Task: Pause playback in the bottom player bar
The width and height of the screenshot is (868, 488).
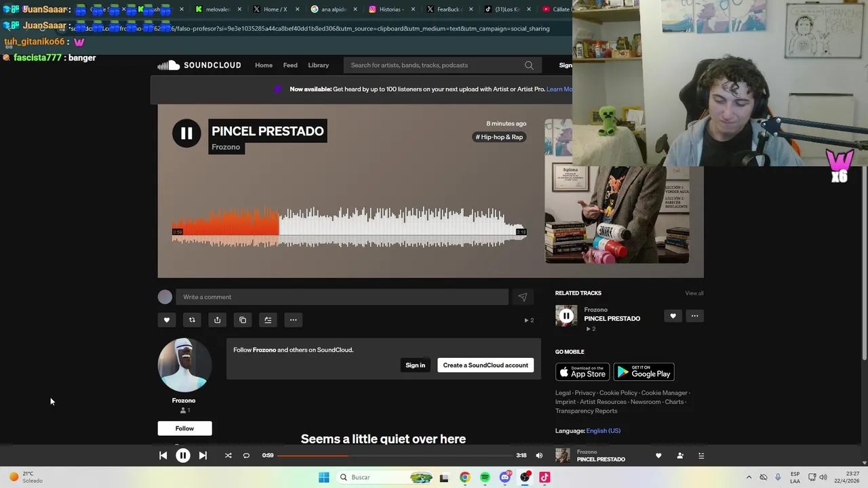Action: coord(183,455)
